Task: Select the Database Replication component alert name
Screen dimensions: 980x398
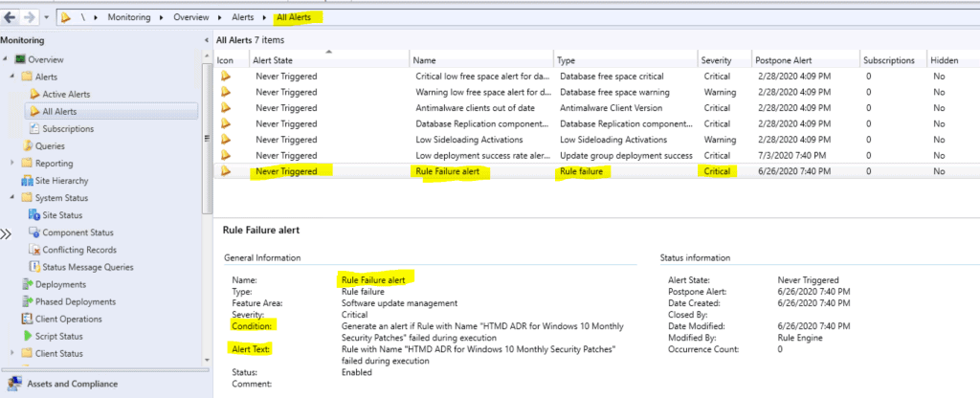Action: [483, 123]
